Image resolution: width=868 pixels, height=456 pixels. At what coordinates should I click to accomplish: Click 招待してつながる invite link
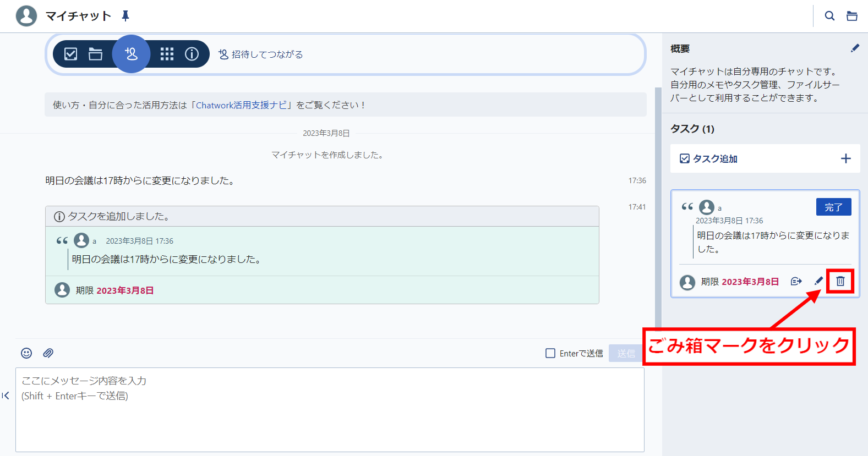(261, 54)
